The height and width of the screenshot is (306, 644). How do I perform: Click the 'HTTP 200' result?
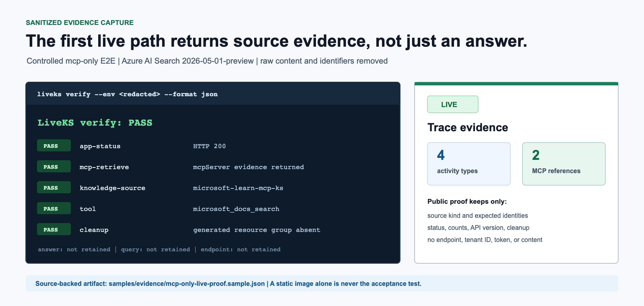pyautogui.click(x=209, y=146)
